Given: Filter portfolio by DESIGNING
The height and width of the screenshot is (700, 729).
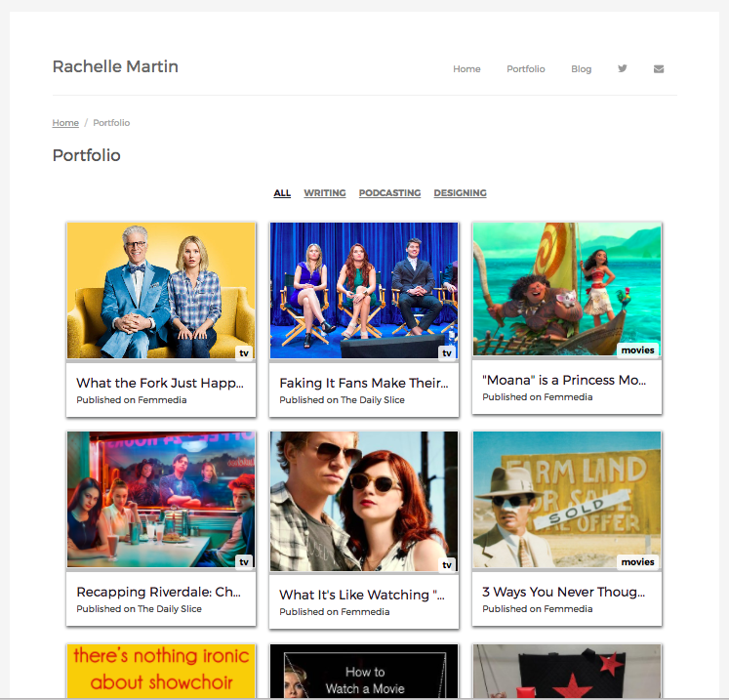Looking at the screenshot, I should [460, 193].
